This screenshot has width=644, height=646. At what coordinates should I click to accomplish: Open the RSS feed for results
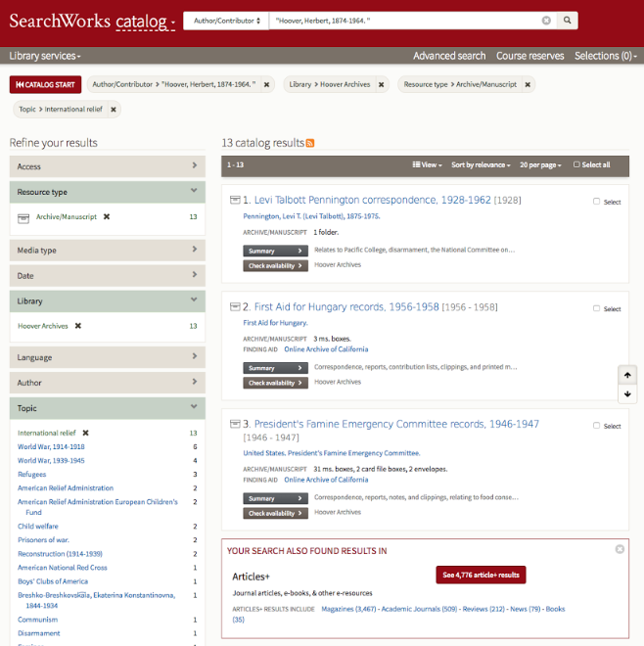click(310, 143)
